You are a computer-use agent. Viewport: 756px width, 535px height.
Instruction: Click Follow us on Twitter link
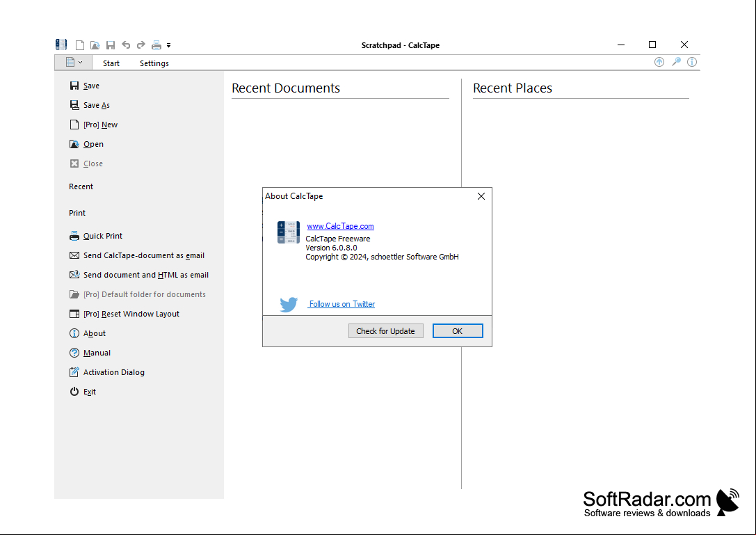tap(342, 305)
